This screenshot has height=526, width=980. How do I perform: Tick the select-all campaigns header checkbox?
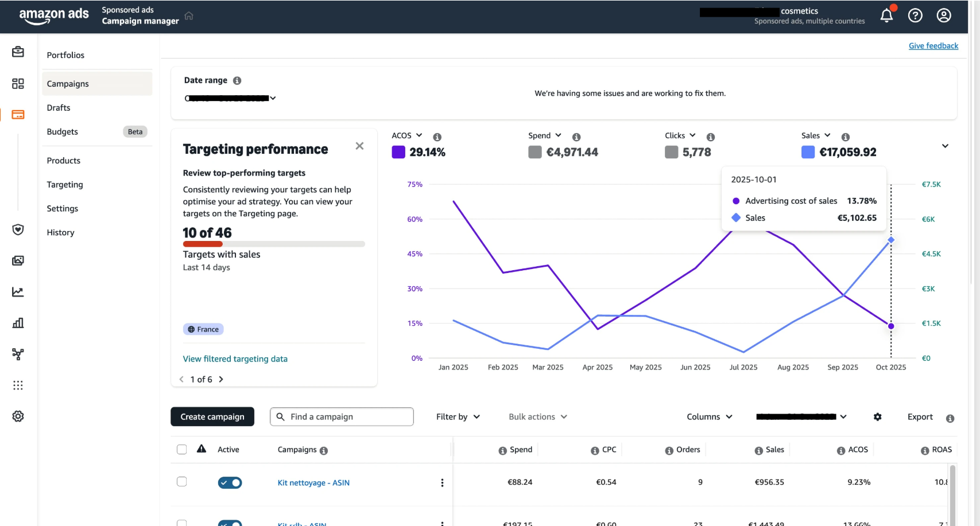(182, 450)
